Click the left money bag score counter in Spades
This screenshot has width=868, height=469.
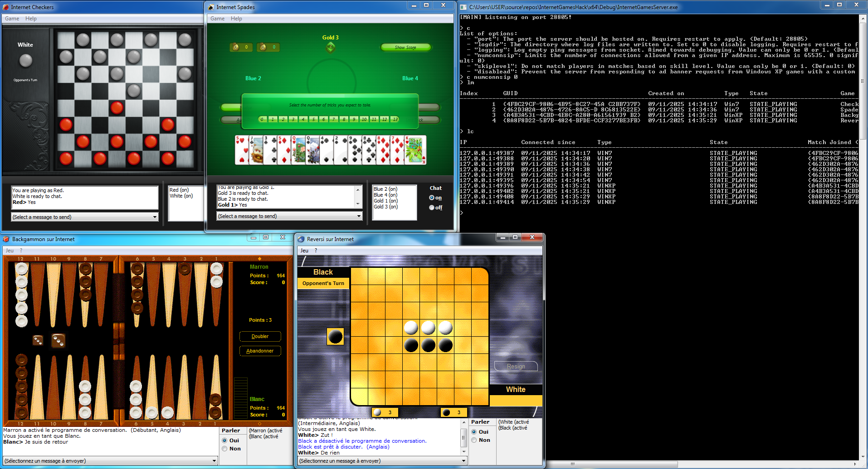tap(241, 47)
